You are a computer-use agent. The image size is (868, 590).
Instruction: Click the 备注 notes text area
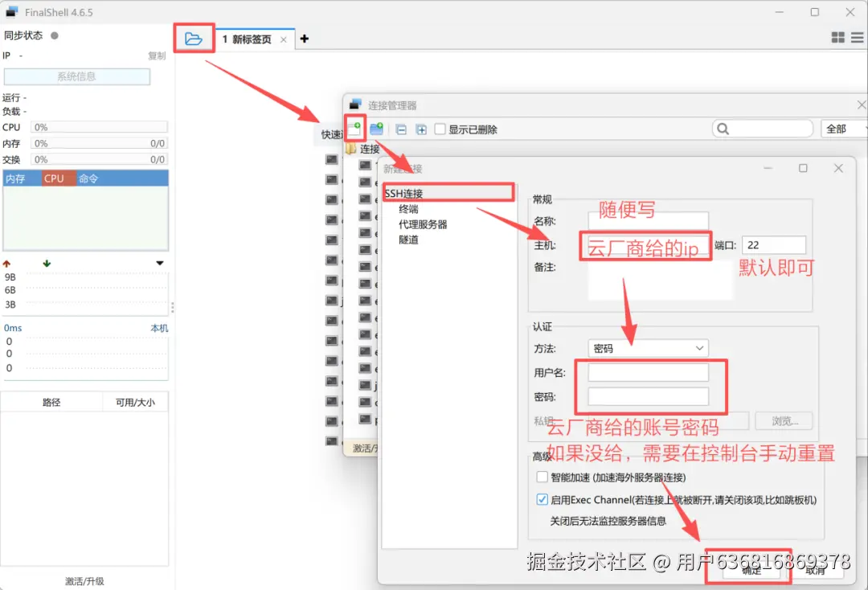tap(661, 280)
